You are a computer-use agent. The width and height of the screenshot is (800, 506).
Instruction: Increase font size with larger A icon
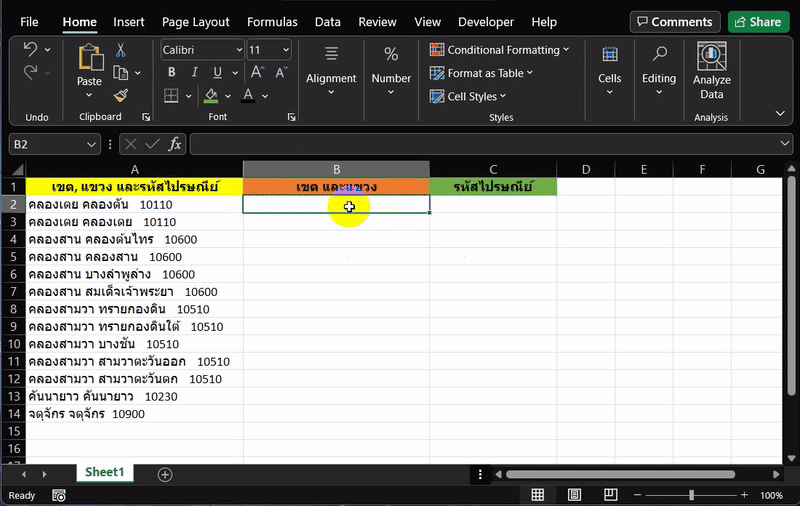(x=256, y=72)
